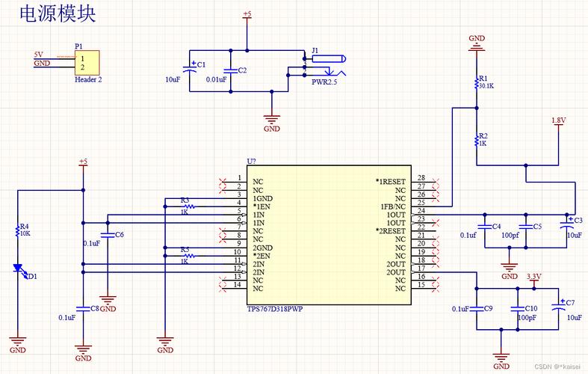Click the 1FB/NC pin 25 label

point(393,206)
